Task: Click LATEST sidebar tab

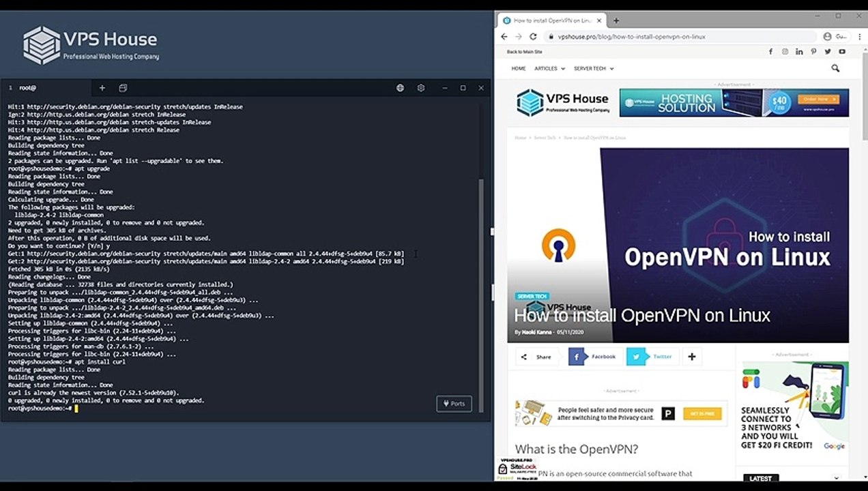Action: pos(760,479)
